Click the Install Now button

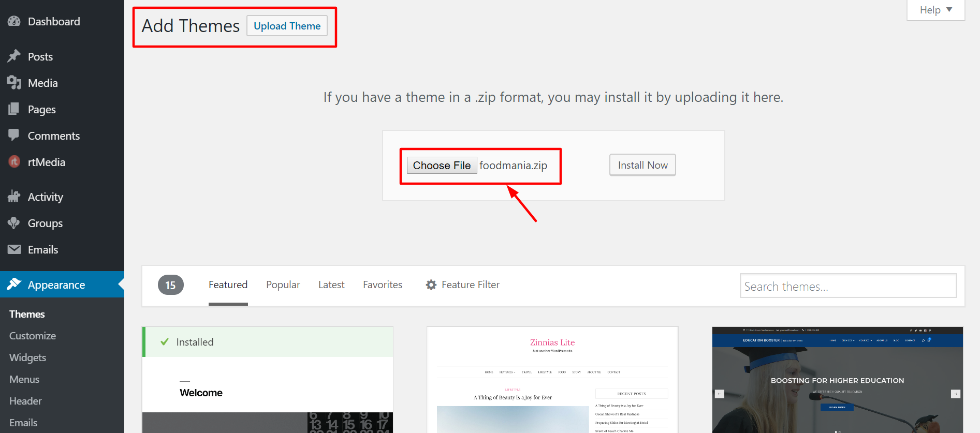(642, 165)
